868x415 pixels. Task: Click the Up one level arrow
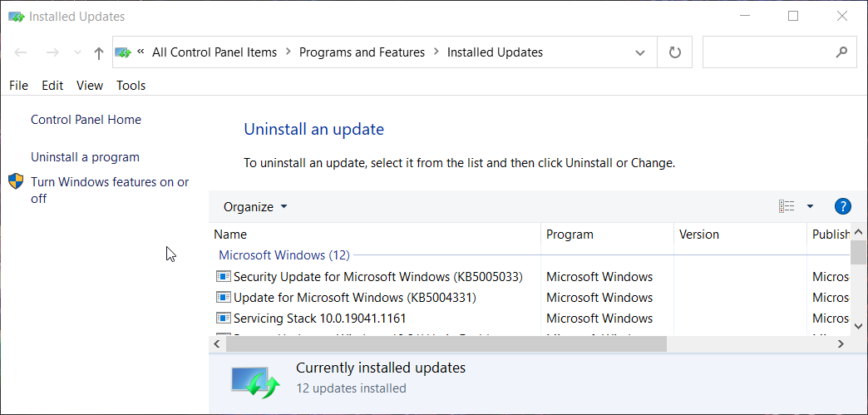click(x=99, y=53)
